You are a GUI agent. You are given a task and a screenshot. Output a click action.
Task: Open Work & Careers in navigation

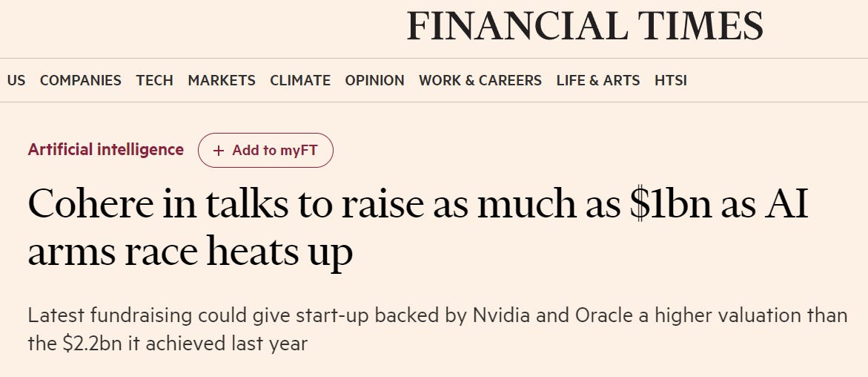[x=480, y=81]
